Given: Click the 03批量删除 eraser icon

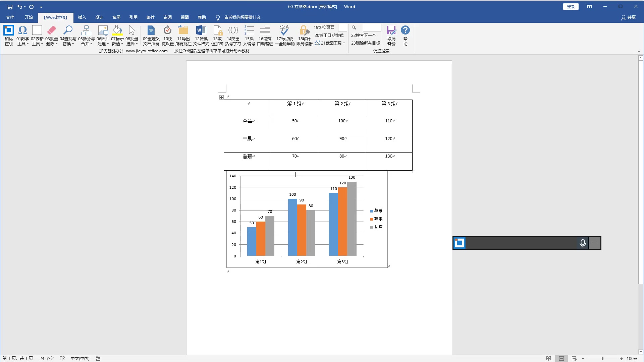Looking at the screenshot, I should coord(52,31).
